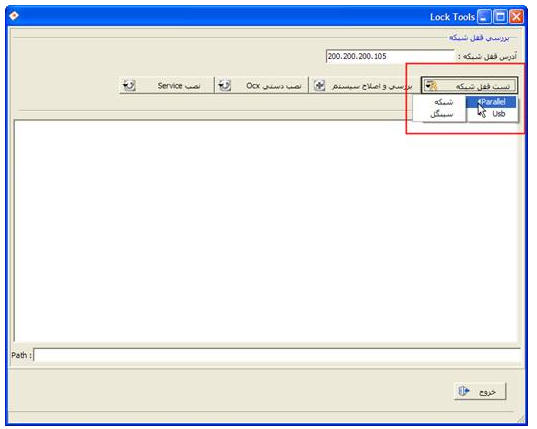Launch نصب Service

[166, 85]
